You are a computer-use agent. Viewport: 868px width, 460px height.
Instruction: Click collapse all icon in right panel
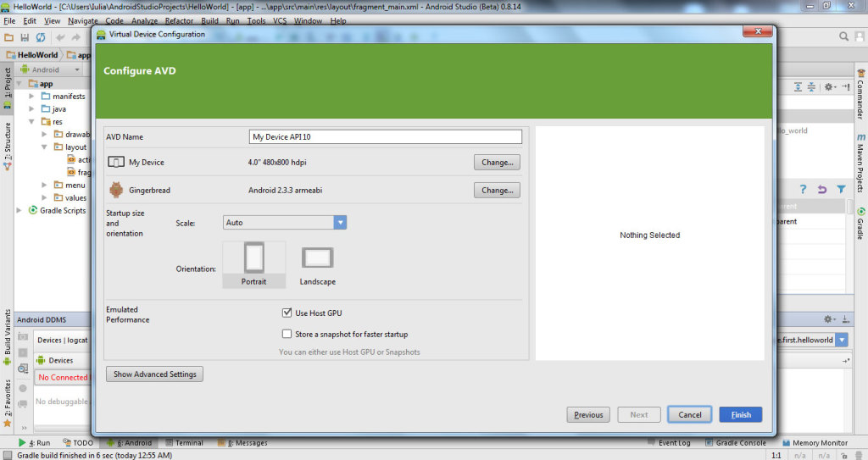811,87
